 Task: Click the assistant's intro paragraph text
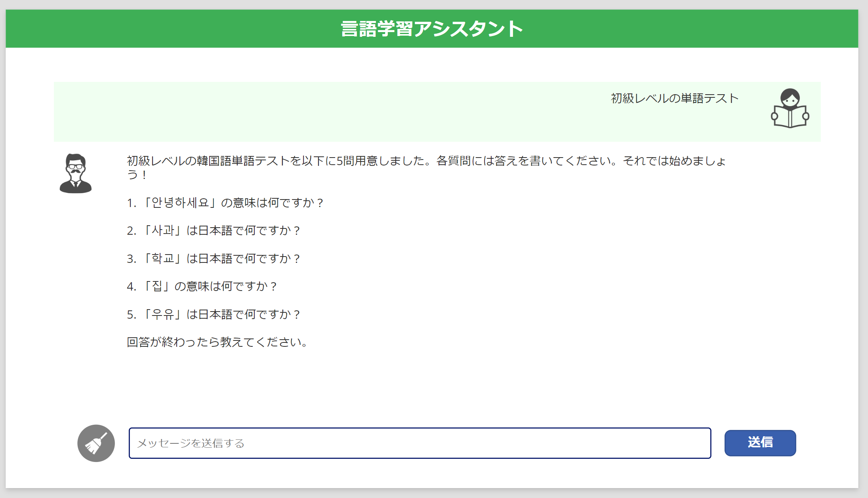(426, 161)
